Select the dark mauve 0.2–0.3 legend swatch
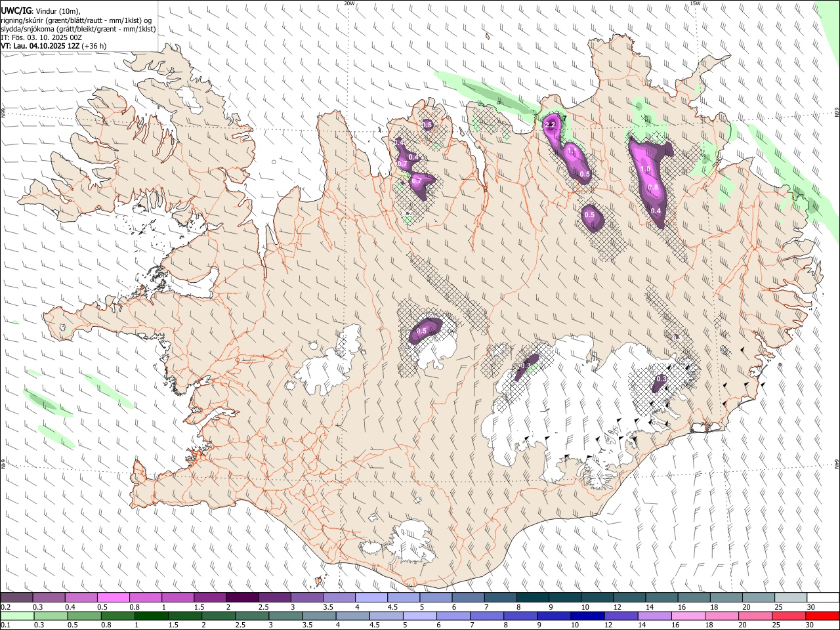Viewport: 840px width, 630px height. coord(16,597)
